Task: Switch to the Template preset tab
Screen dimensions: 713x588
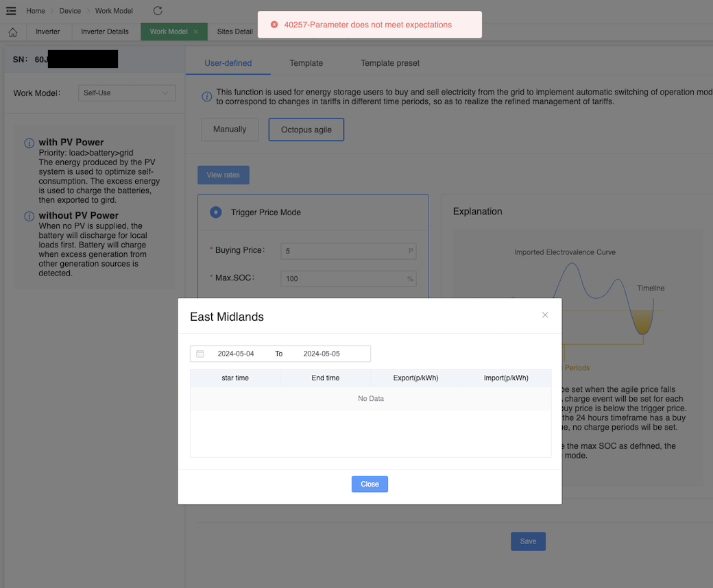Action: (x=390, y=63)
